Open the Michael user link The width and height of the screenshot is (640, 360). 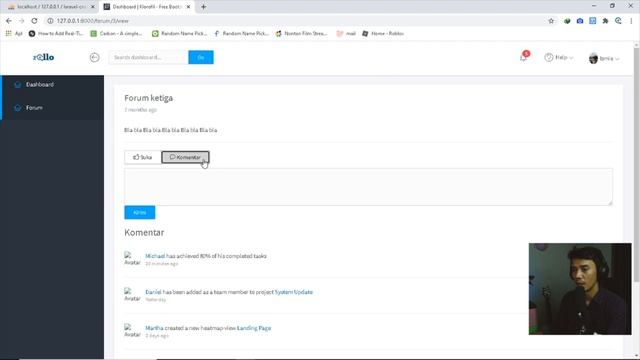click(x=155, y=256)
